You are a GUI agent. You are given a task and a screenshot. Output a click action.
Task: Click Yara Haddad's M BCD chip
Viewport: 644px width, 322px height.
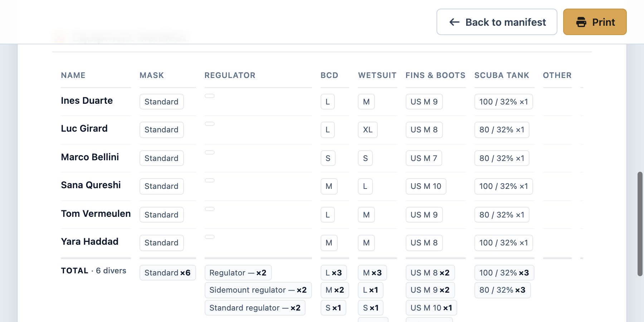[329, 243]
